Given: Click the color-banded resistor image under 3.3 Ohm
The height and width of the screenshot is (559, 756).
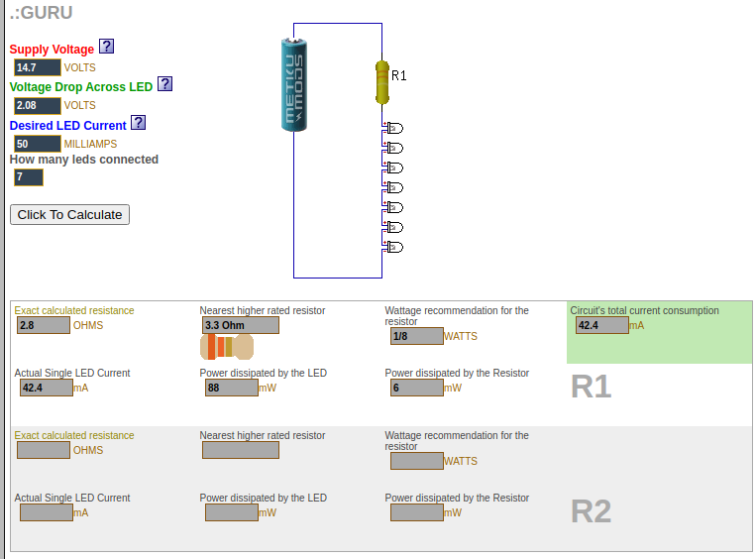Looking at the screenshot, I should tap(227, 346).
